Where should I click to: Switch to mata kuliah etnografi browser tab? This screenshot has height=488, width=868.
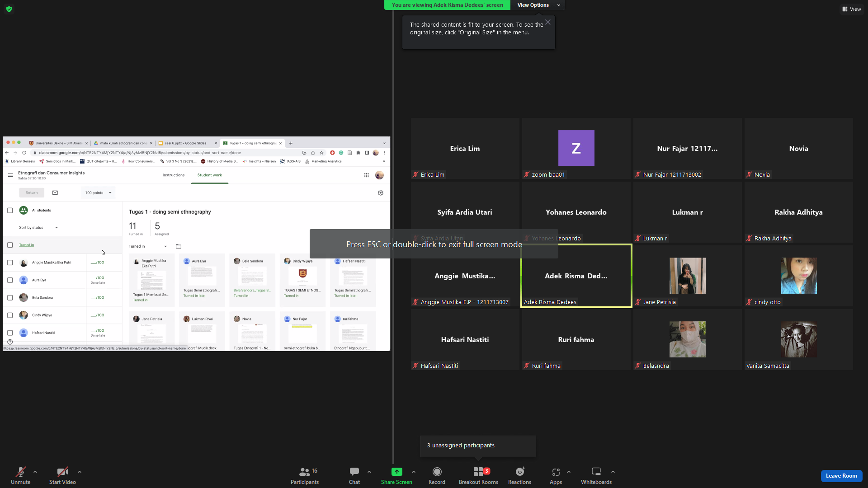click(x=123, y=143)
